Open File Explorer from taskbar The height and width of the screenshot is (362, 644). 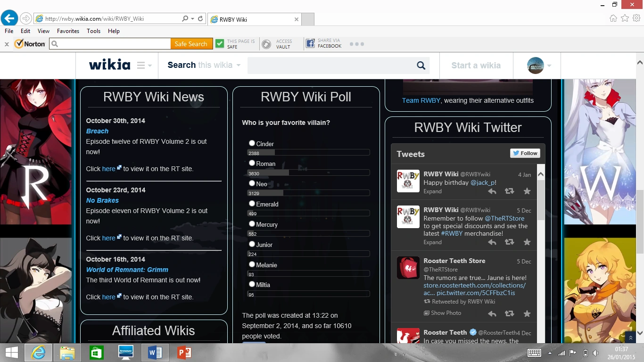[x=67, y=353]
